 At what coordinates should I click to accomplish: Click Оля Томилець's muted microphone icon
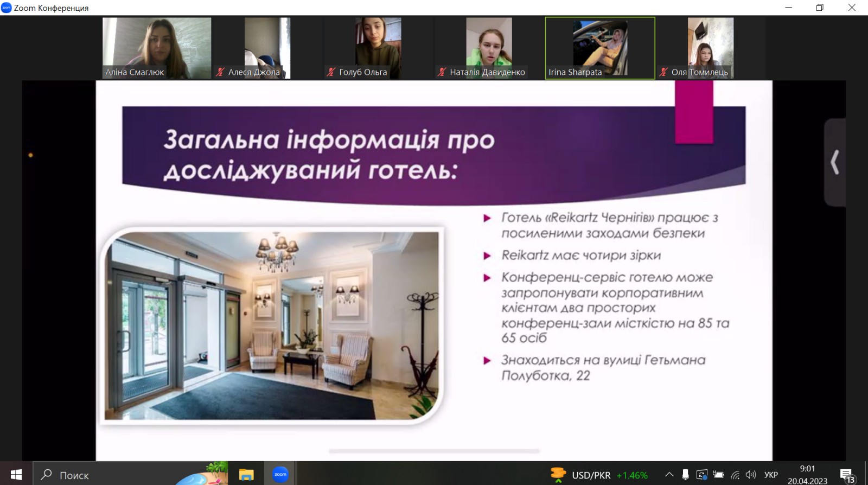click(663, 72)
